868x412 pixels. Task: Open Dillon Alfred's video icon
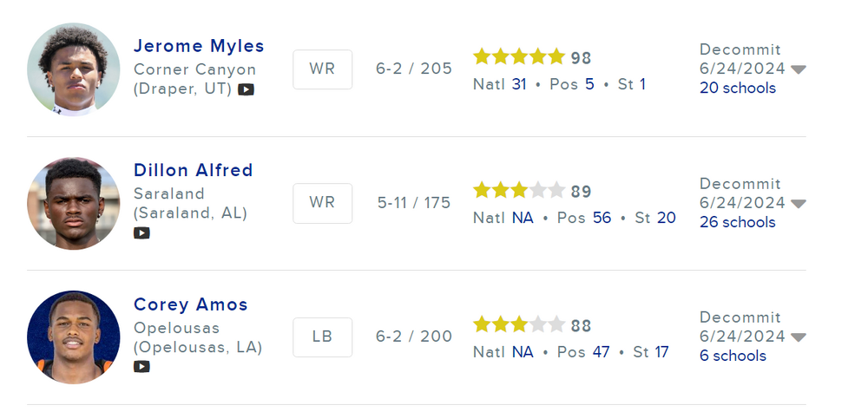(x=141, y=232)
